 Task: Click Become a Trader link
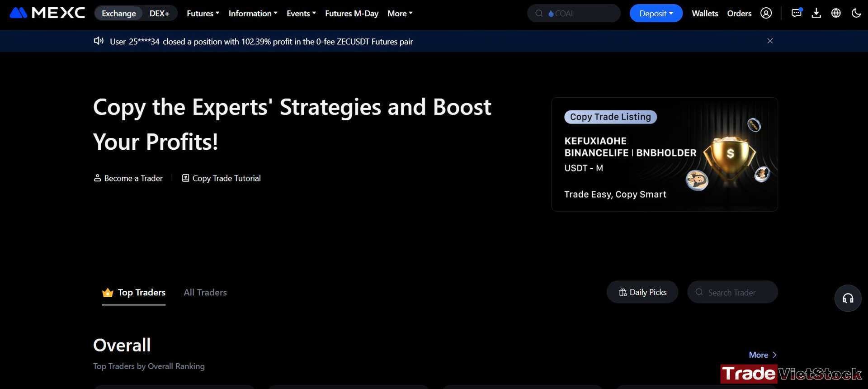click(128, 178)
